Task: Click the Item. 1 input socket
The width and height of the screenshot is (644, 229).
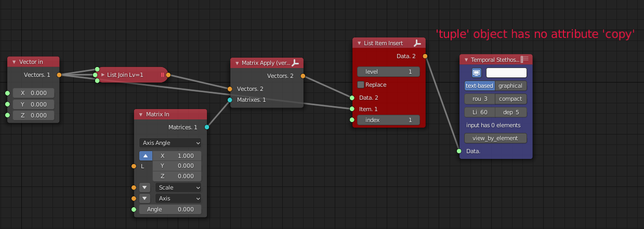Action: pyautogui.click(x=352, y=109)
